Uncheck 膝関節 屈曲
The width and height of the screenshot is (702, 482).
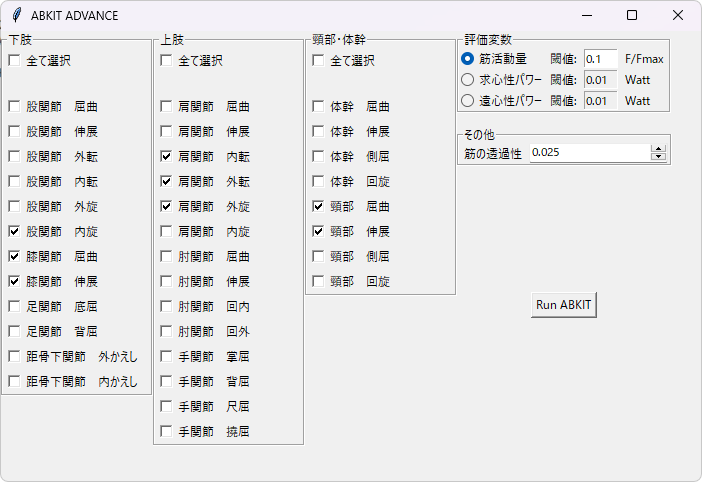14,256
